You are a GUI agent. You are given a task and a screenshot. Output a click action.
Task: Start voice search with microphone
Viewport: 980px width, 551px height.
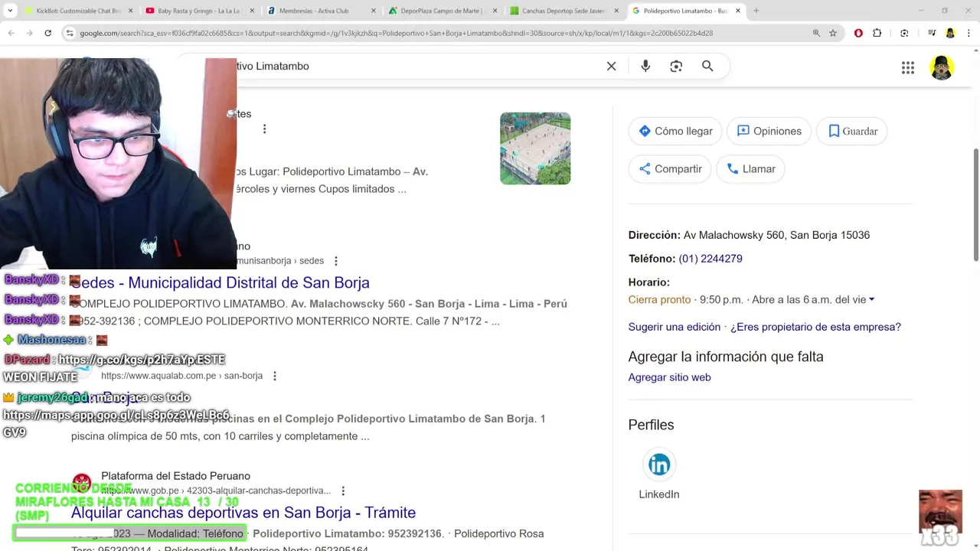(645, 66)
